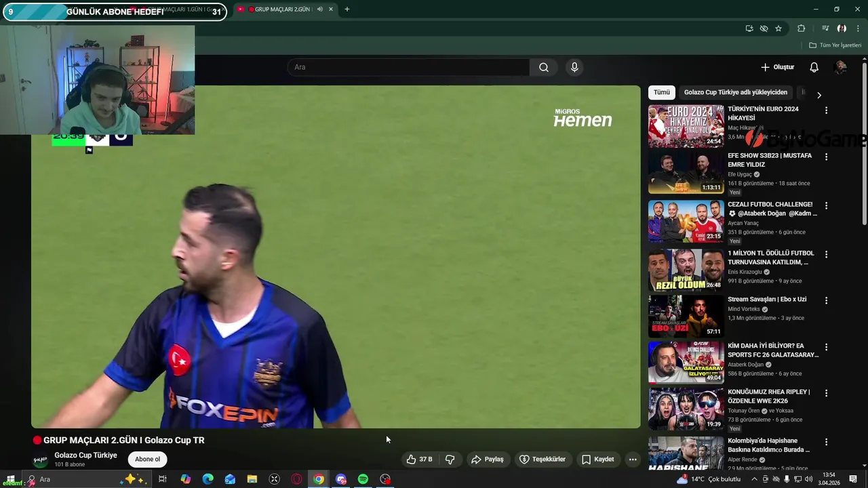This screenshot has height=488, width=868.
Task: Click the Golazo Cup Türkiye channel avatar
Action: point(41,460)
